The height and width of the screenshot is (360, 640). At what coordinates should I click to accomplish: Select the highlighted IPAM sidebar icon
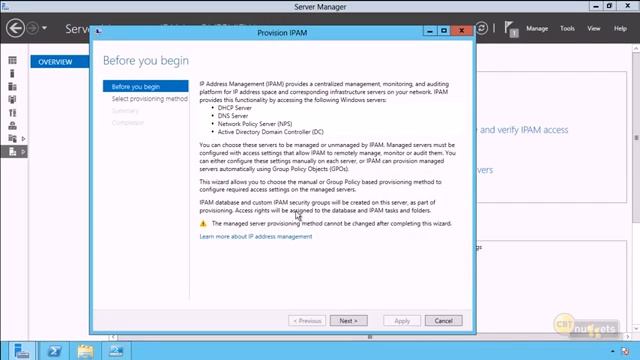point(13,152)
